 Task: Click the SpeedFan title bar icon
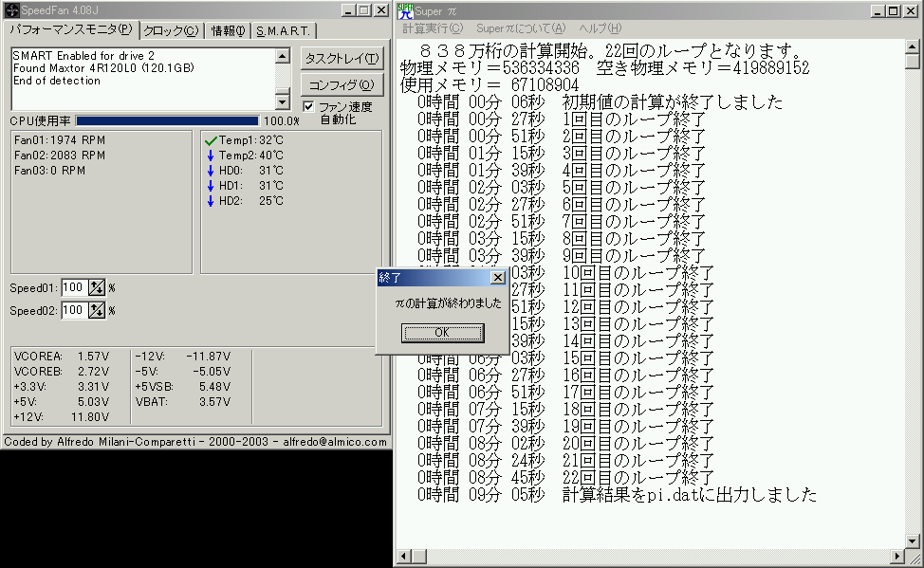coord(10,10)
